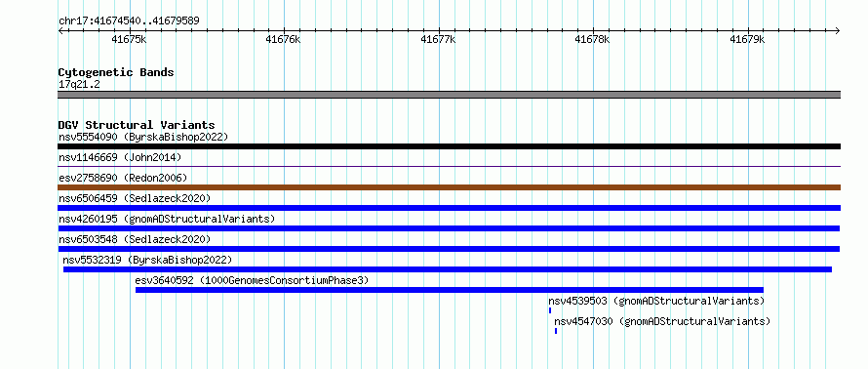Open variant label nsv4547030 (gnomADStructuralVariants)
Screen dimensions: 868x369
coord(662,321)
